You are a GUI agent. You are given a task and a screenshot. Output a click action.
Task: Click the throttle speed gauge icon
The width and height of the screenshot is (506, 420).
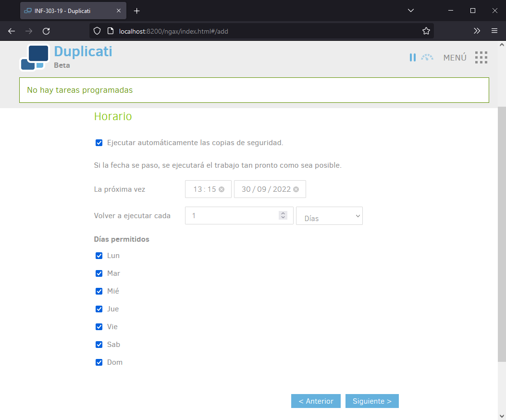click(427, 58)
